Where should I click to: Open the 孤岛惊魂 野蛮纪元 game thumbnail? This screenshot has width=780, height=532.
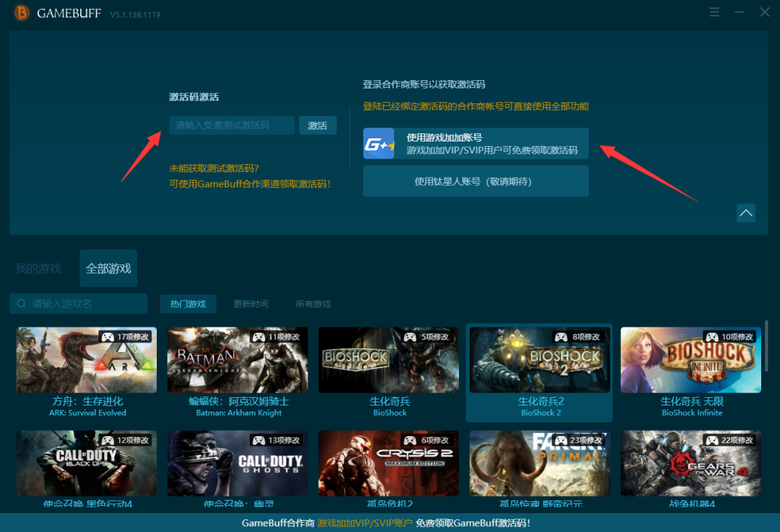tap(539, 463)
